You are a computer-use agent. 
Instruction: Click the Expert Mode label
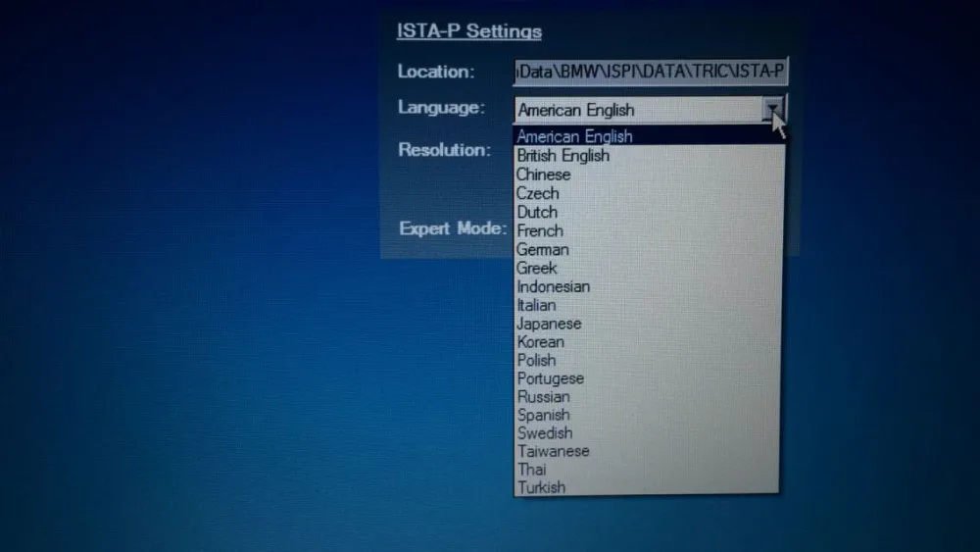pos(453,228)
